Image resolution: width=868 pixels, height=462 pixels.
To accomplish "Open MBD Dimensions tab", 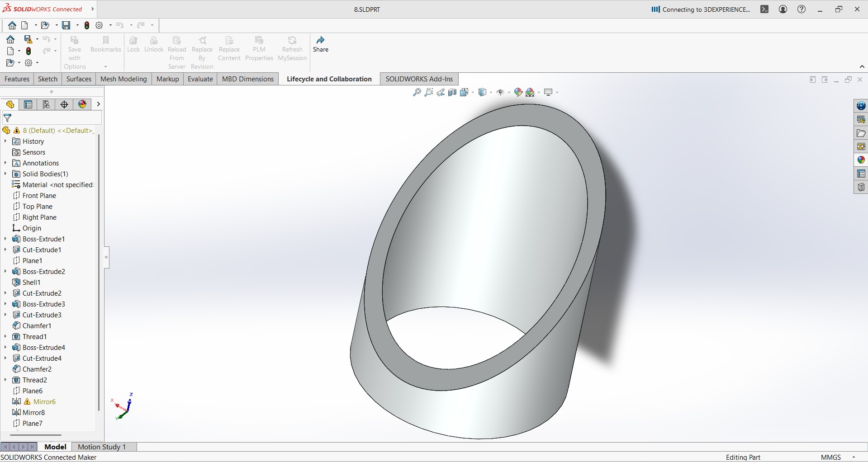I will pos(248,79).
